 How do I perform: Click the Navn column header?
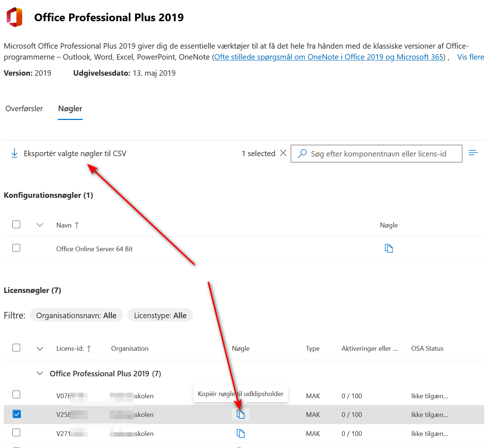(x=64, y=225)
